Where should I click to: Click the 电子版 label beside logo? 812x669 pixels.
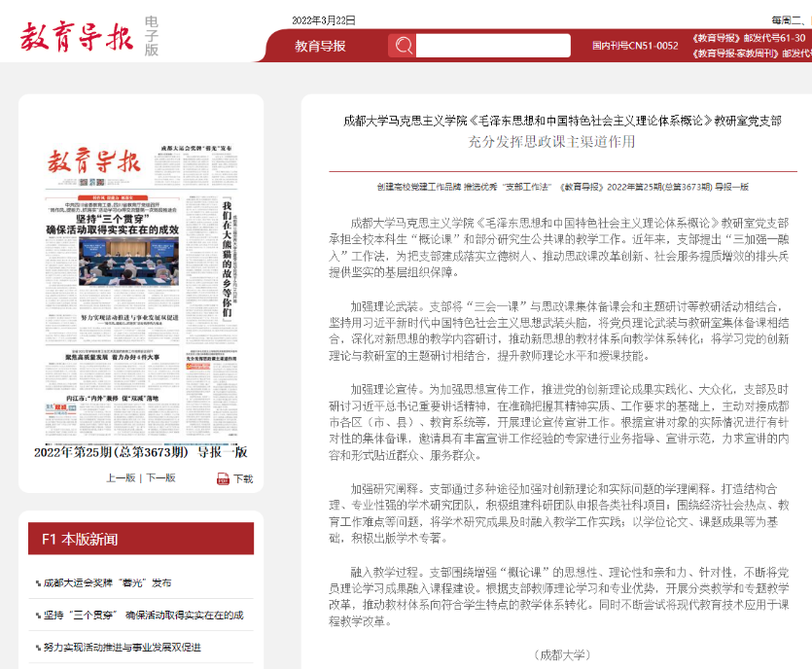(151, 36)
